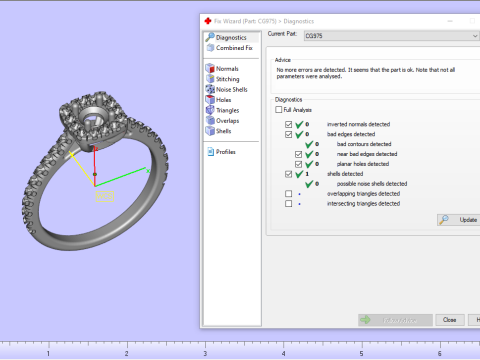480x360 pixels.
Task: Uncheck bad edges detected checkbox
Action: (289, 134)
